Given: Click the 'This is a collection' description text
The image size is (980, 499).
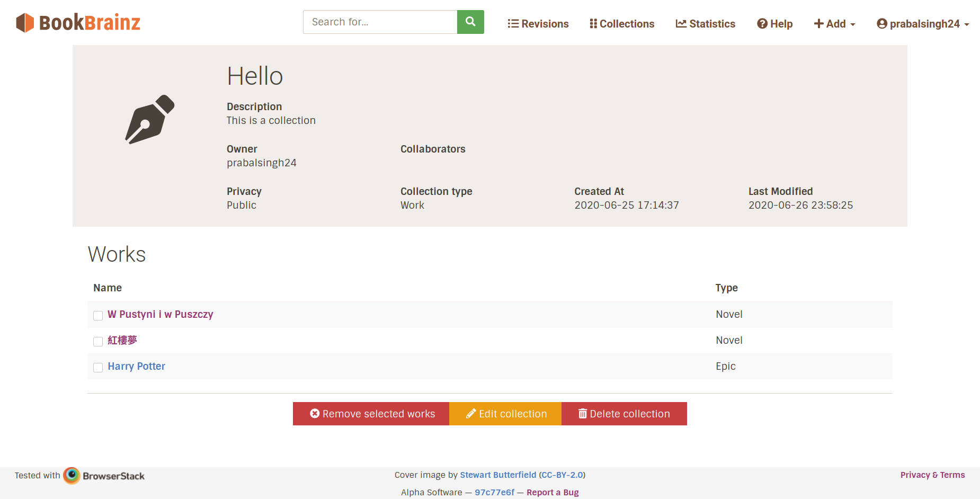Looking at the screenshot, I should tap(271, 120).
